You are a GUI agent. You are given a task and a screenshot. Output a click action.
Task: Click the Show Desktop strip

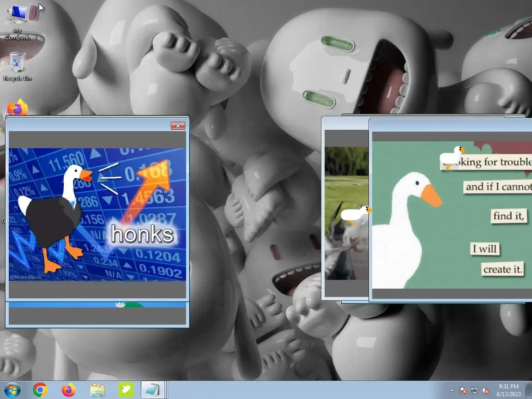(529, 390)
